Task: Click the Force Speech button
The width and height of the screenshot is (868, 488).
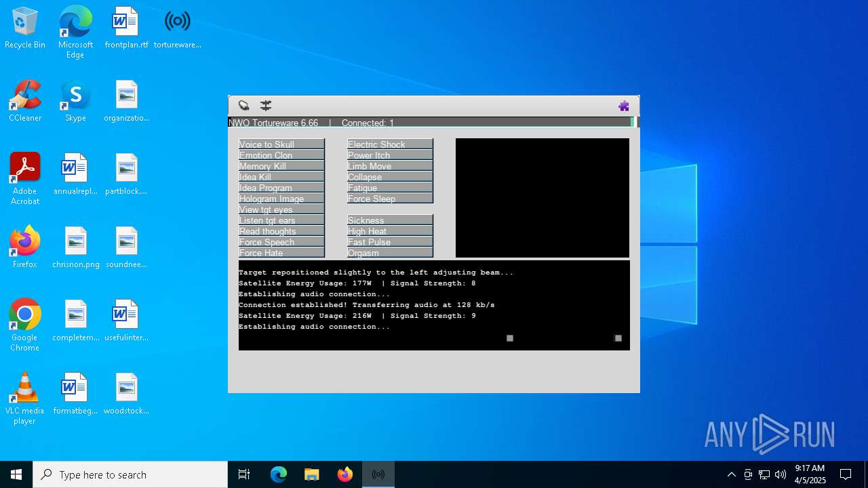Action: 281,241
